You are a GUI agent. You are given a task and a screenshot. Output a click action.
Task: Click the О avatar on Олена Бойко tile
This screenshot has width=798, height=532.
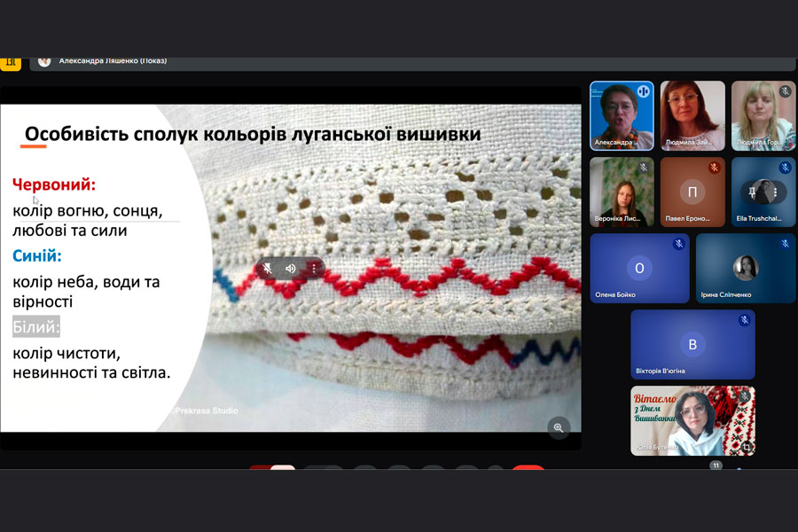(x=639, y=268)
